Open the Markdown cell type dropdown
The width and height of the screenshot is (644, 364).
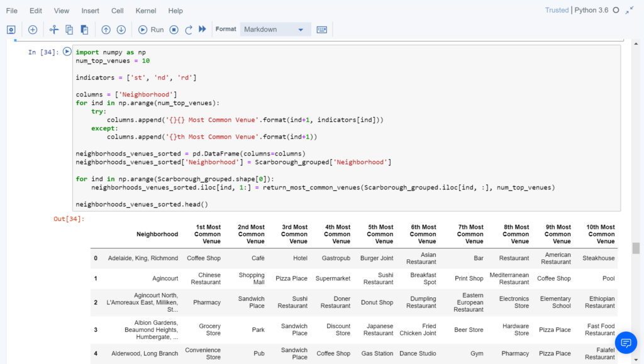click(275, 29)
